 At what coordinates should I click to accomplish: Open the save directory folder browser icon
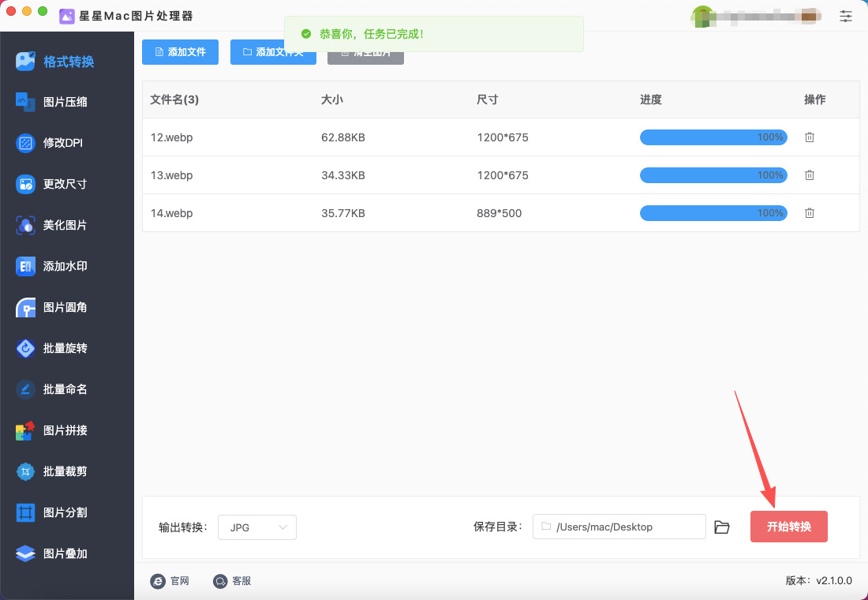pyautogui.click(x=721, y=527)
